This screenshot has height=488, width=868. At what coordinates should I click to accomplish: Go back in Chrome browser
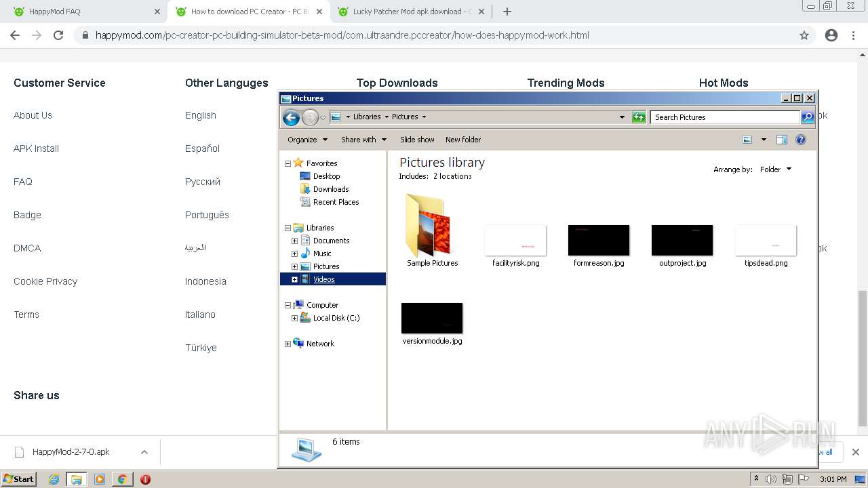15,35
